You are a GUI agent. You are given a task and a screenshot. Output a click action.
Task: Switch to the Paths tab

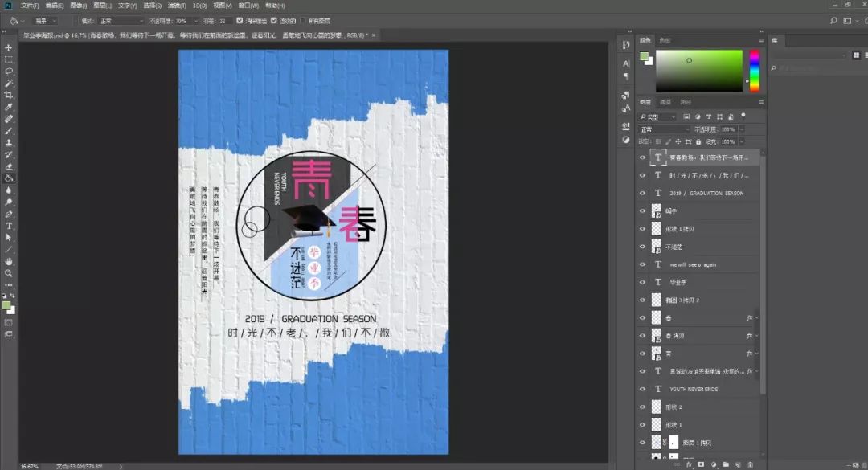pos(686,102)
